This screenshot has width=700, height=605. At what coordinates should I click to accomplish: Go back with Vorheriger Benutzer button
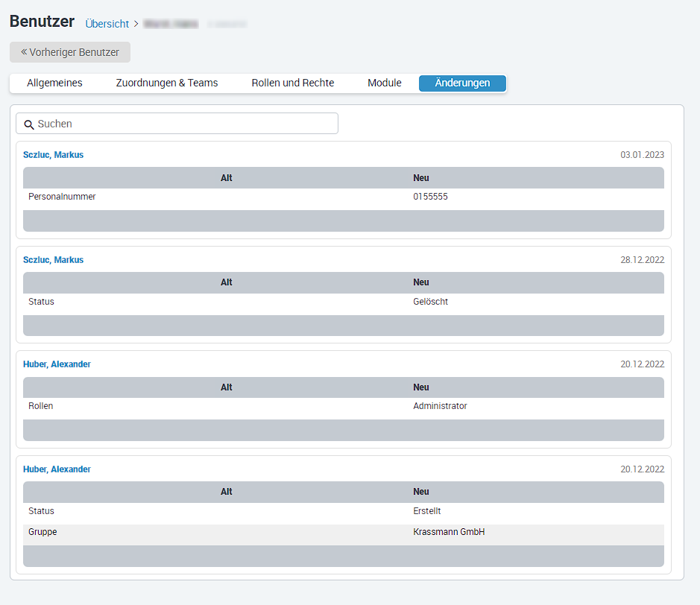tap(70, 52)
